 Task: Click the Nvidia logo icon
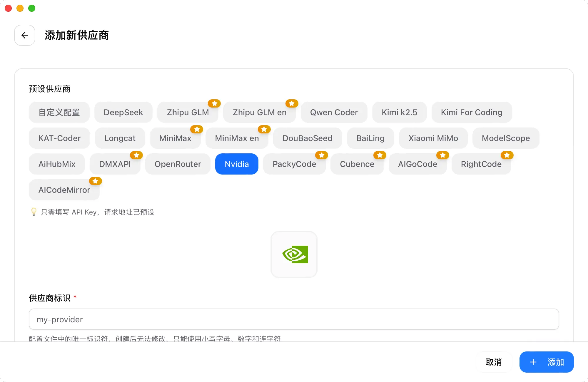294,254
